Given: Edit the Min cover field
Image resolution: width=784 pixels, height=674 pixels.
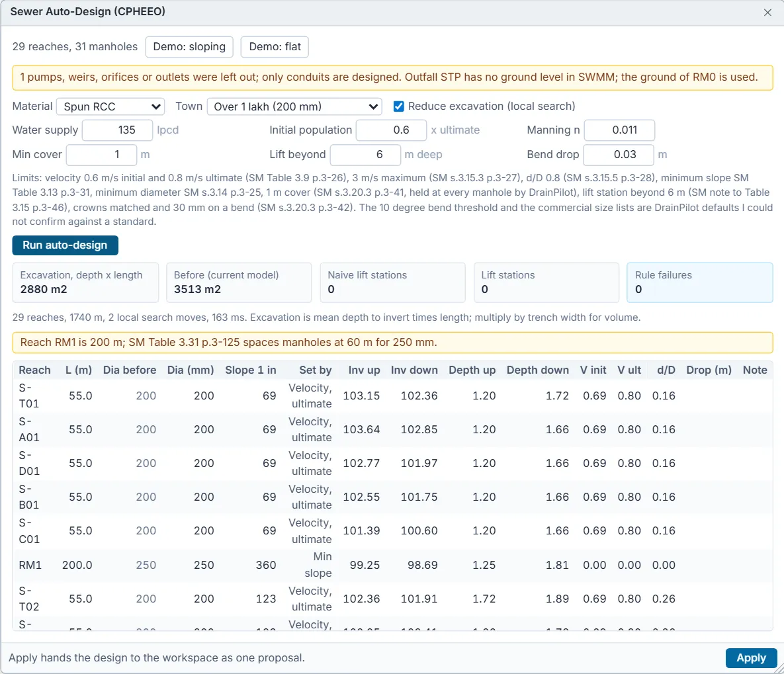Looking at the screenshot, I should (101, 155).
